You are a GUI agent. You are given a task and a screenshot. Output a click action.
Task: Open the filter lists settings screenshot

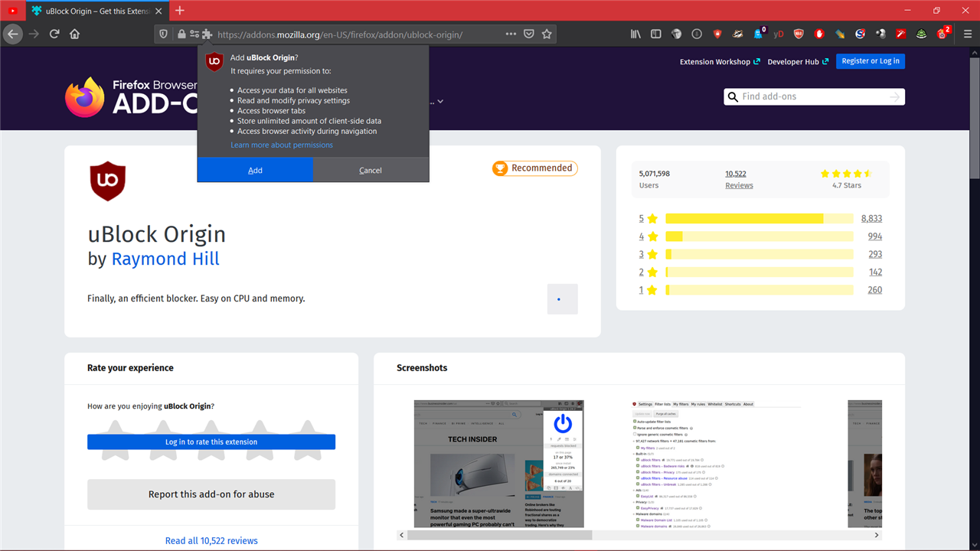(717, 464)
